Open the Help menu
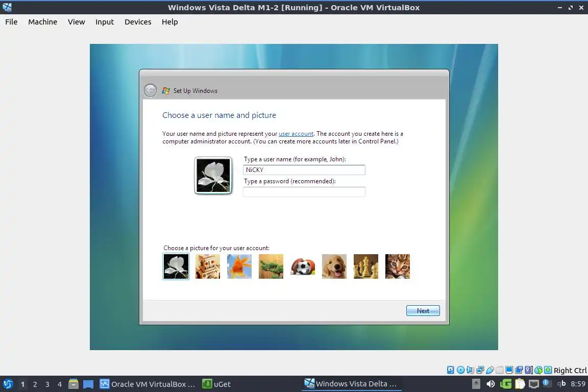 click(170, 22)
